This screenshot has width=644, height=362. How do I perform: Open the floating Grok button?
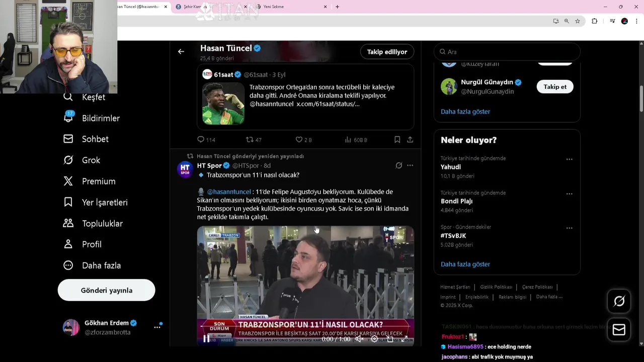(619, 301)
